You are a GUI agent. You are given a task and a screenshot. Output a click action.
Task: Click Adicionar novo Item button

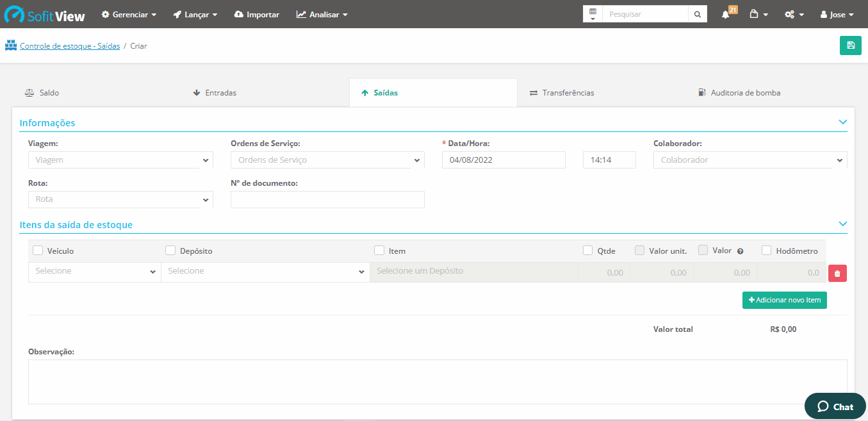(x=785, y=300)
